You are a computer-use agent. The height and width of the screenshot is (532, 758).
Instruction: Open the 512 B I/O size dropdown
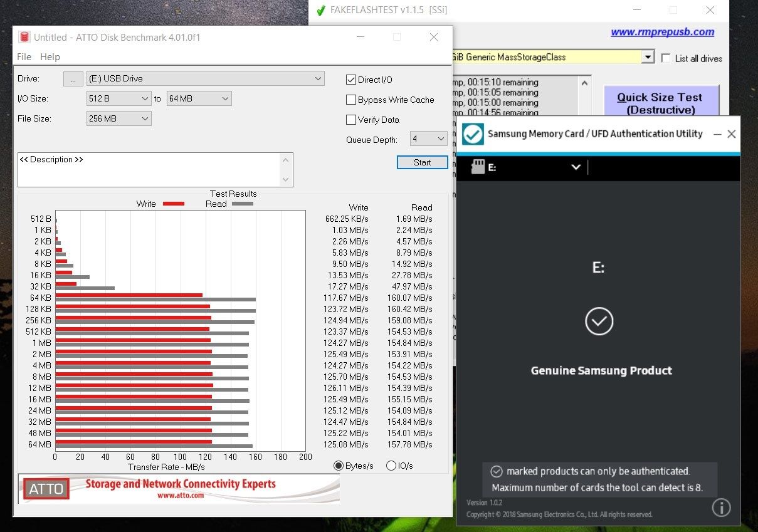(x=118, y=98)
